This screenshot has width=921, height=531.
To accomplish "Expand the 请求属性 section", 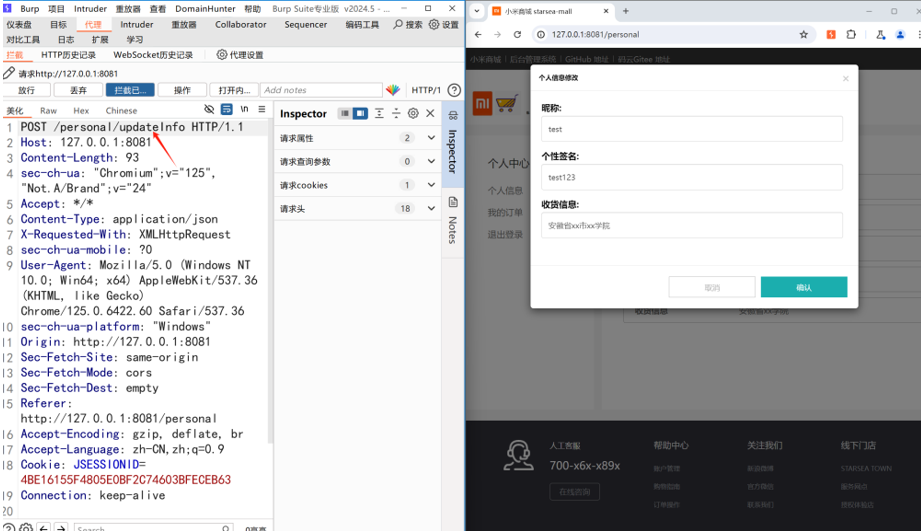I will (x=431, y=138).
